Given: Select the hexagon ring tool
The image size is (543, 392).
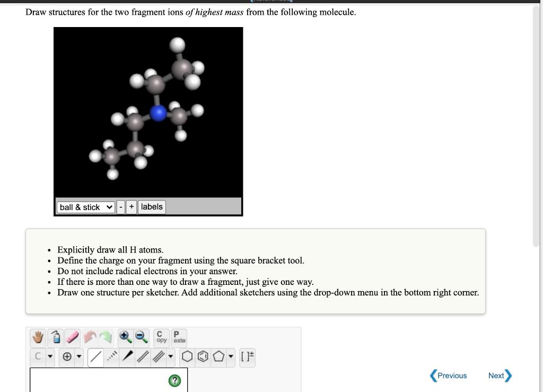Looking at the screenshot, I should [187, 357].
